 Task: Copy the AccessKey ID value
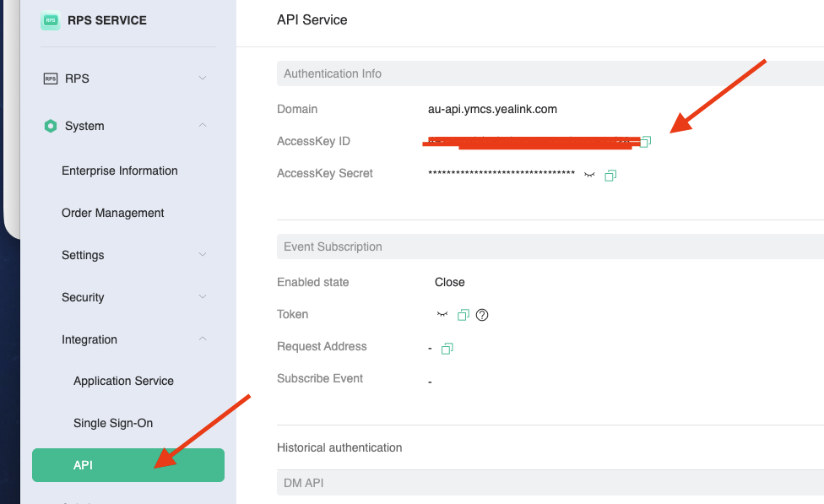click(x=646, y=141)
